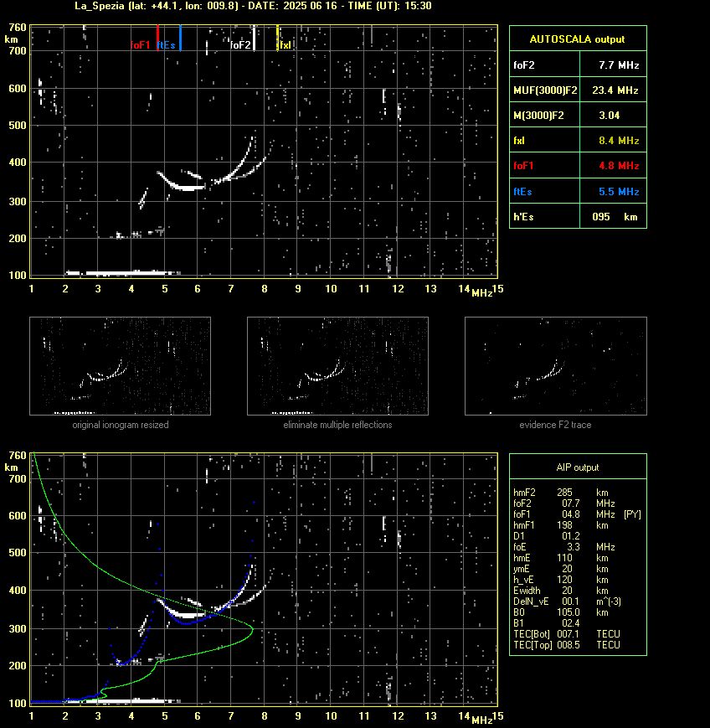Image resolution: width=710 pixels, height=728 pixels.
Task: Click the yellow fxI marker label
Action: click(x=286, y=45)
